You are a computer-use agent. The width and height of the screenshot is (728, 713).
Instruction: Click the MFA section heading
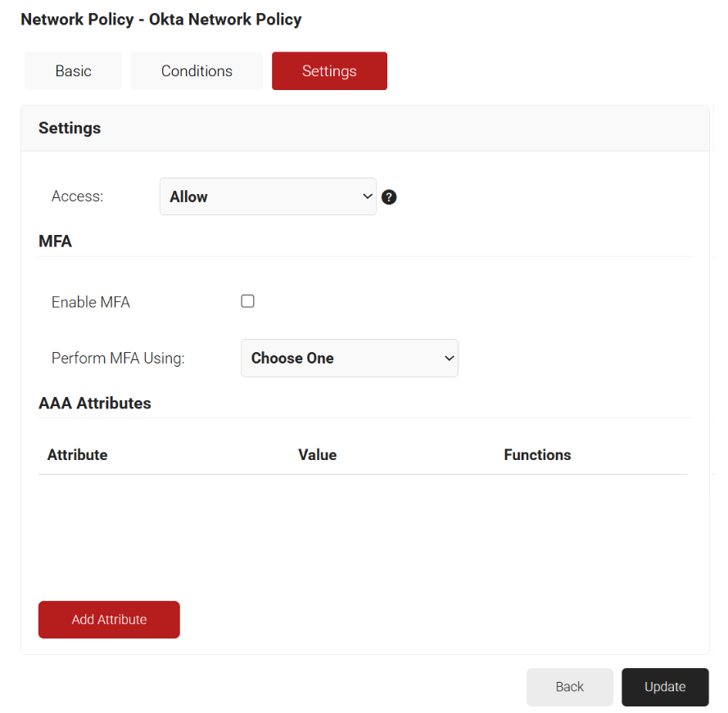[55, 241]
